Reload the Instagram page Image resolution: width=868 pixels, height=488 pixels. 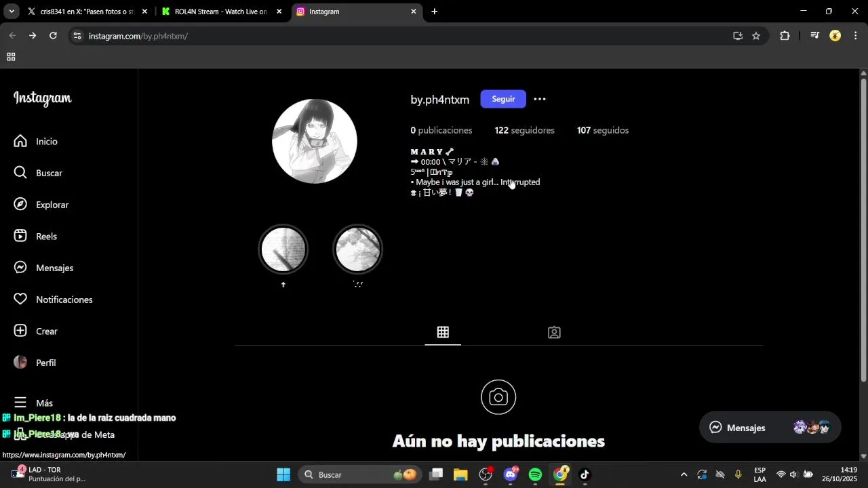[x=53, y=36]
